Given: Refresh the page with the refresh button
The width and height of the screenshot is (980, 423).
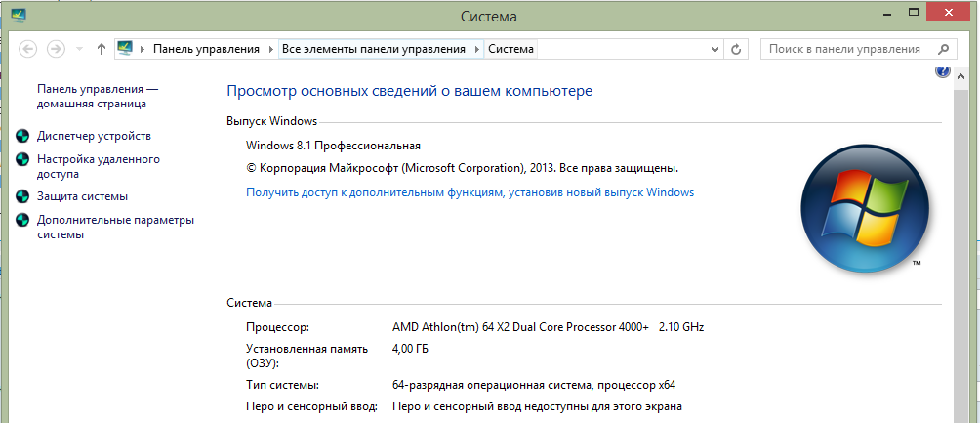Looking at the screenshot, I should click(x=736, y=49).
